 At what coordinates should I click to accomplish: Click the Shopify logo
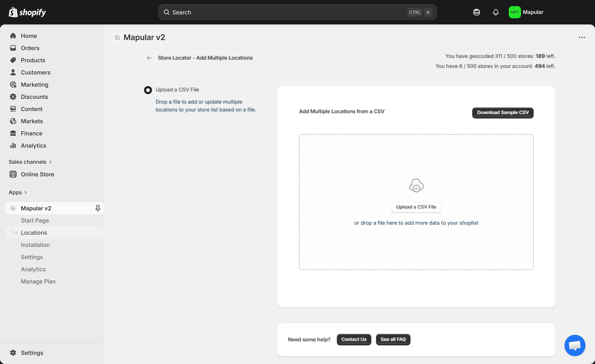pos(27,12)
